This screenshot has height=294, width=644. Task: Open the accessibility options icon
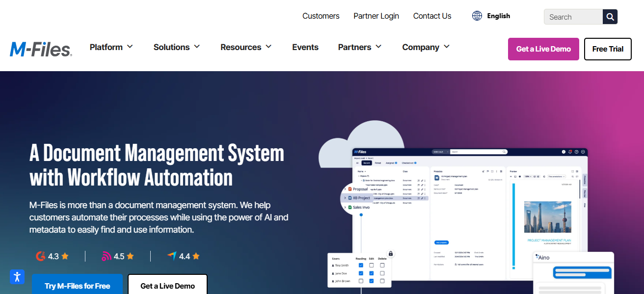(17, 277)
